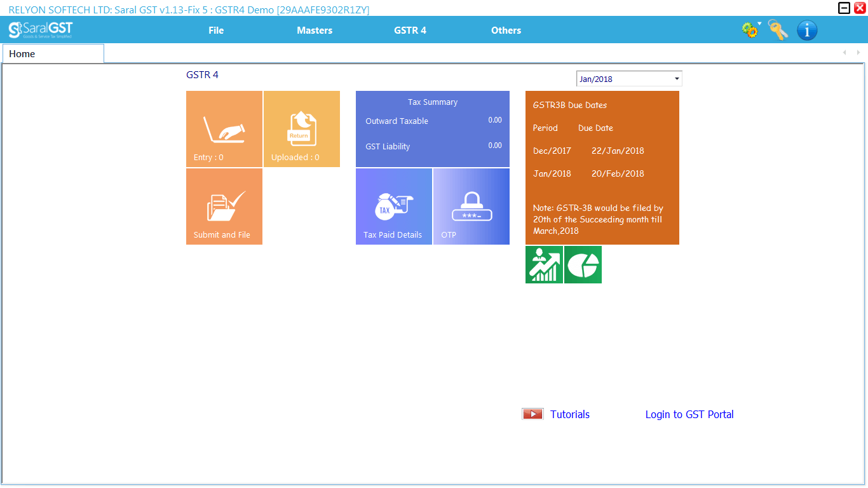Viewport: 868px width, 488px height.
Task: Click the green growth chart icon
Action: click(x=544, y=264)
